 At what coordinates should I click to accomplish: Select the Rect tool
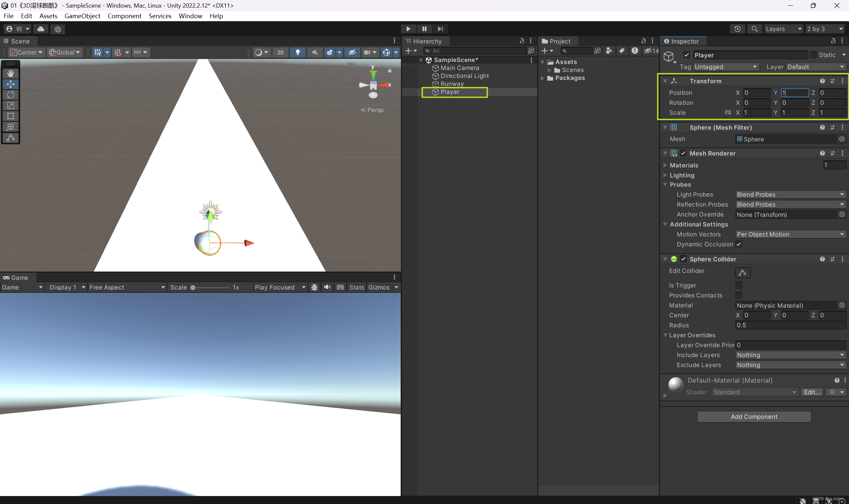tap(11, 116)
